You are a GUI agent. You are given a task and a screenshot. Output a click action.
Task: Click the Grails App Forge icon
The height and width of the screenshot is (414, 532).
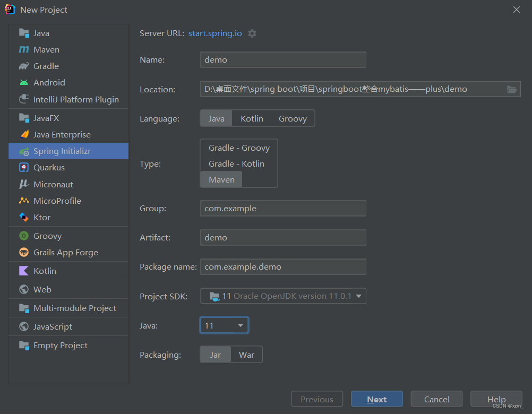coord(24,253)
